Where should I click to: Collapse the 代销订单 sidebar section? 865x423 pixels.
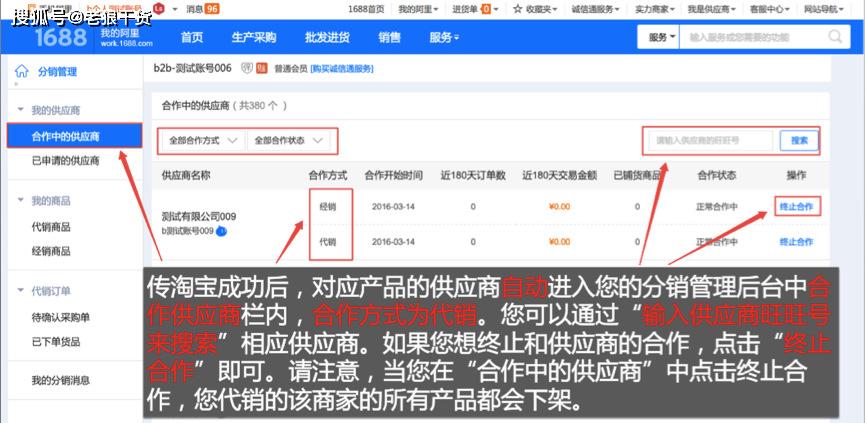pos(21,290)
